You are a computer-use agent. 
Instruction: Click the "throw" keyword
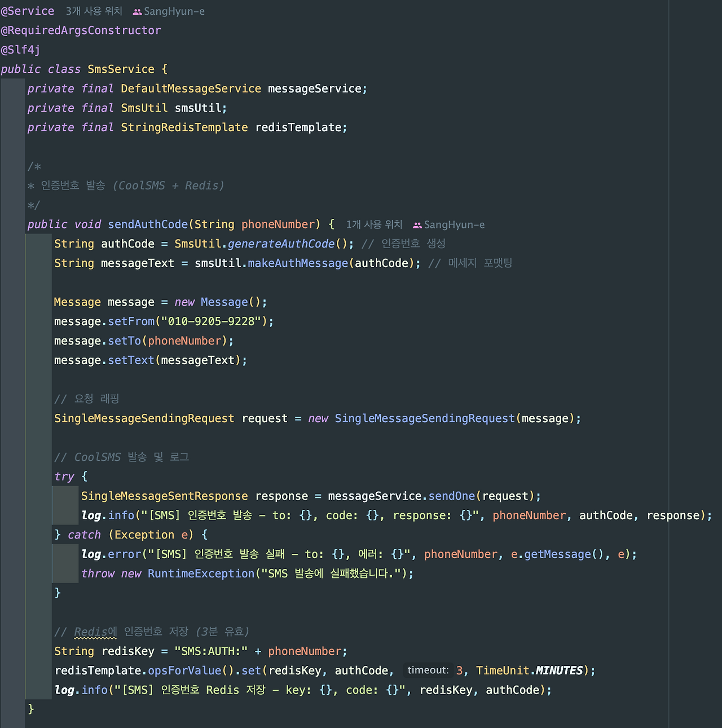tap(98, 573)
